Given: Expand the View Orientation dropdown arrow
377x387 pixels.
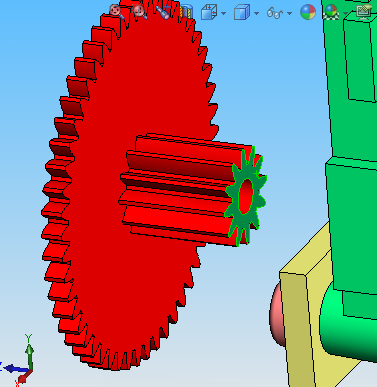Looking at the screenshot, I should click(x=223, y=13).
